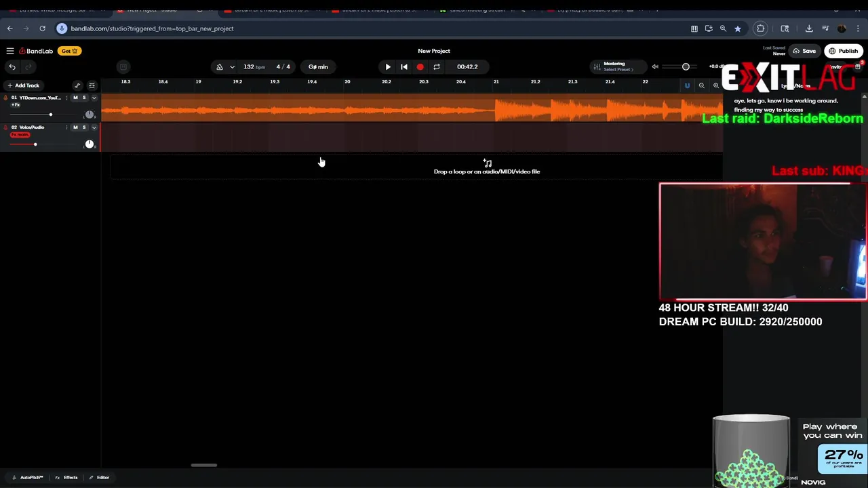Open the AutoPitch panel tab

coord(27,478)
